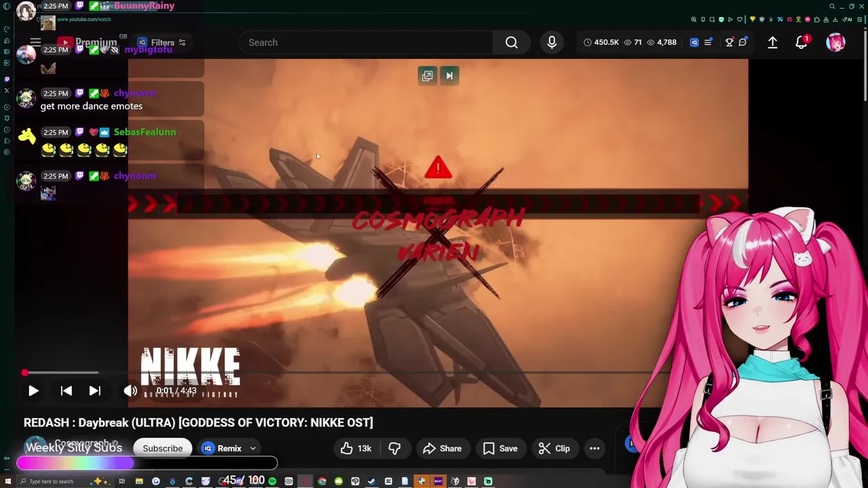
Task: Open the browser settings sliders icon
Action: click(859, 20)
